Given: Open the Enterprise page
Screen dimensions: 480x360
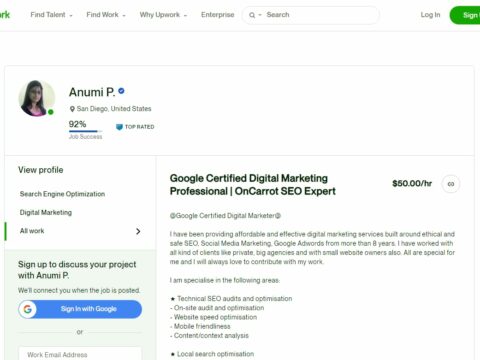Looking at the screenshot, I should [x=218, y=15].
